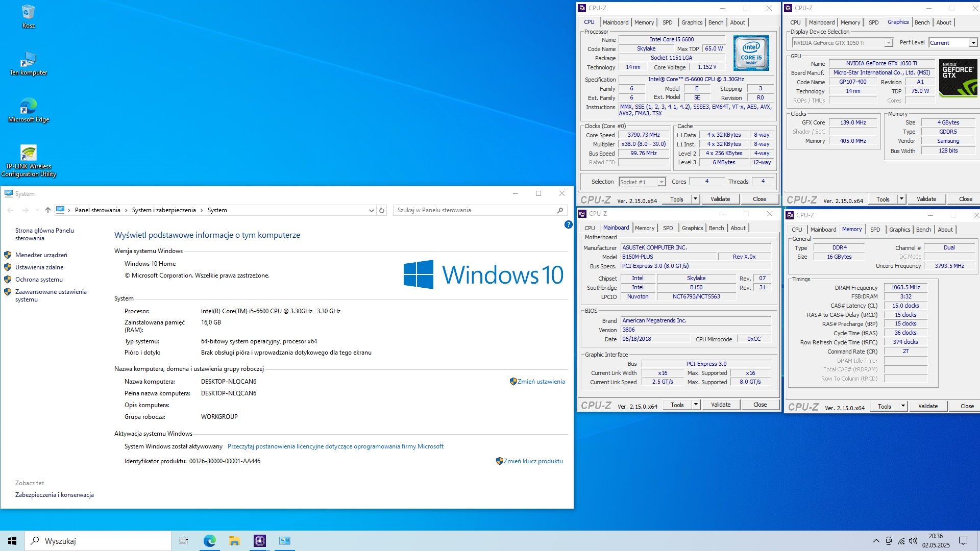980x551 pixels.
Task: Click Zmień klucz produktu link
Action: click(x=533, y=461)
